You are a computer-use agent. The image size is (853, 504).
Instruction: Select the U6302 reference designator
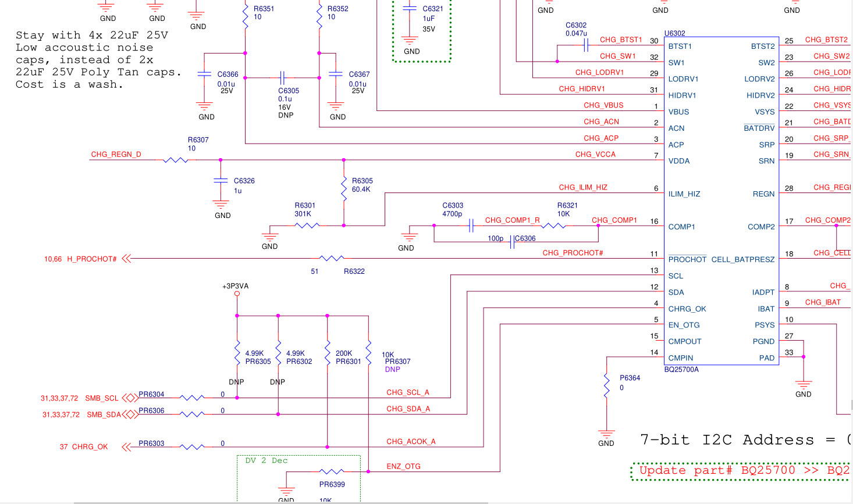pos(674,34)
